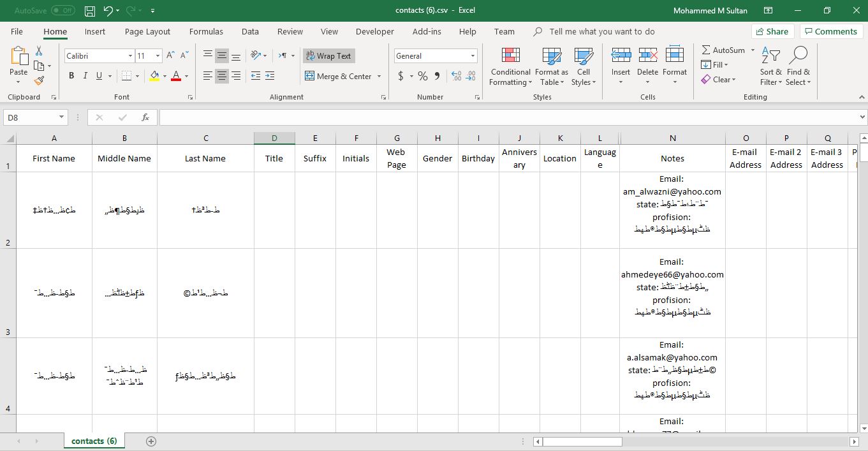This screenshot has height=451, width=868.
Task: Switch to the Formulas tab
Action: point(206,31)
